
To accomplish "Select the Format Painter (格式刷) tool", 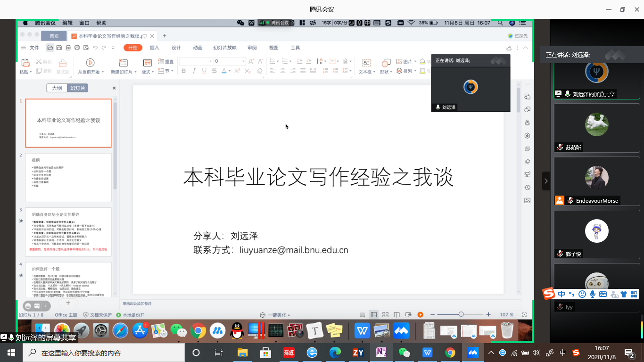I will (x=62, y=65).
